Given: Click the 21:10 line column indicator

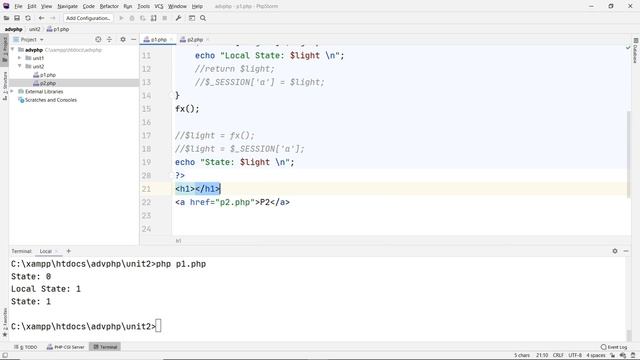Looking at the screenshot, I should (x=542, y=356).
